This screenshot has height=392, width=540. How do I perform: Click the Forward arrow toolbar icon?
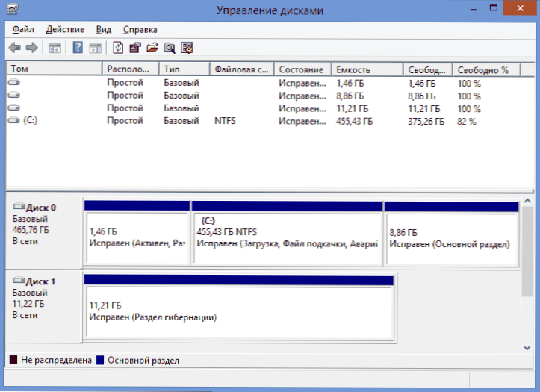point(31,48)
